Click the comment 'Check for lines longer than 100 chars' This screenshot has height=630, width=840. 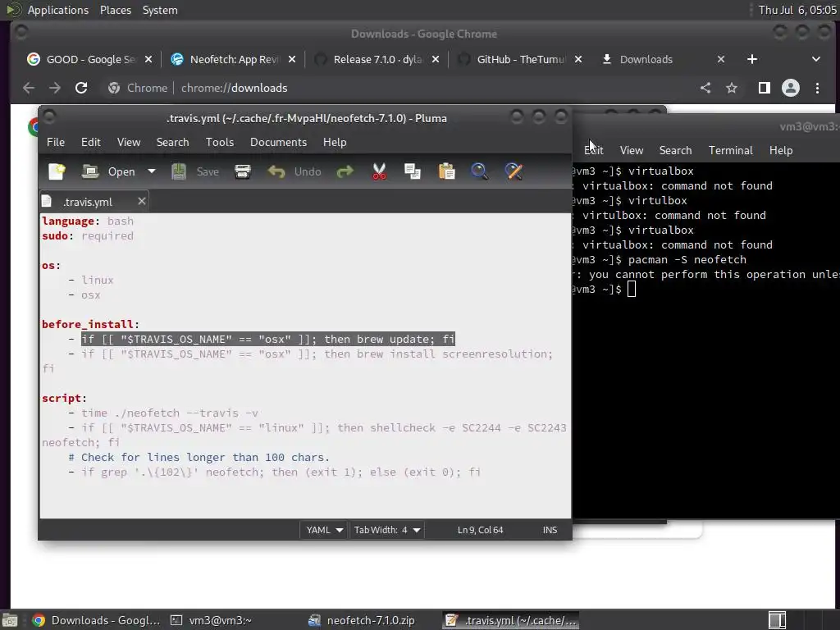[x=199, y=458]
